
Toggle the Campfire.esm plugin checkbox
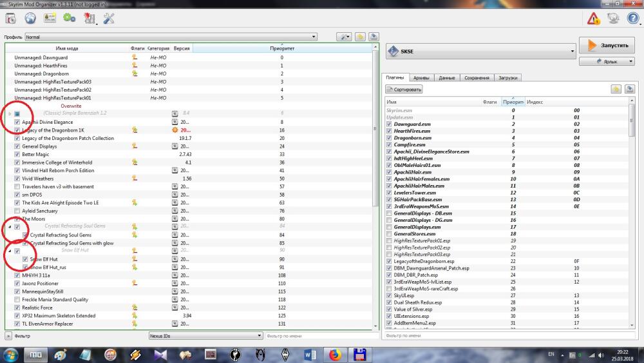(389, 144)
